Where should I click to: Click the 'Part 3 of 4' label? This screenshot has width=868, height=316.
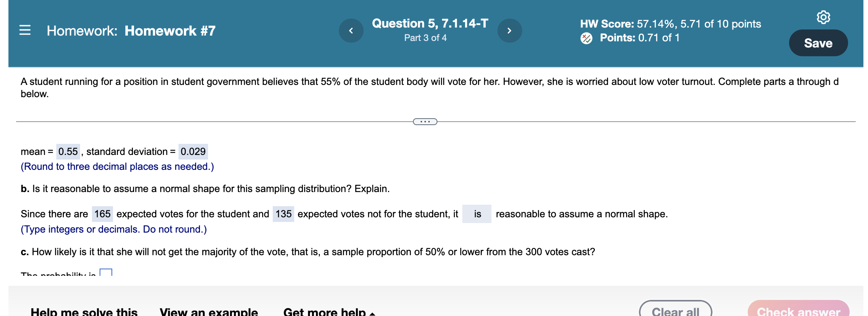425,38
